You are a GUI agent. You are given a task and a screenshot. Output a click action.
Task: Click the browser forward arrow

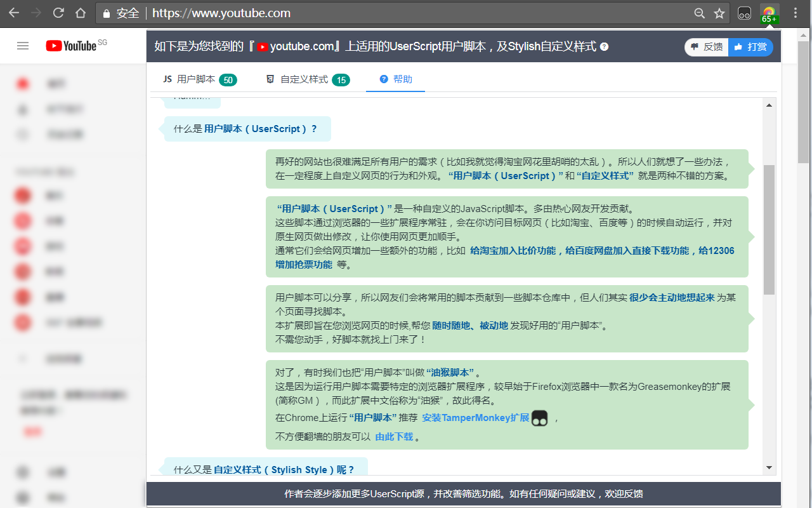tap(36, 13)
